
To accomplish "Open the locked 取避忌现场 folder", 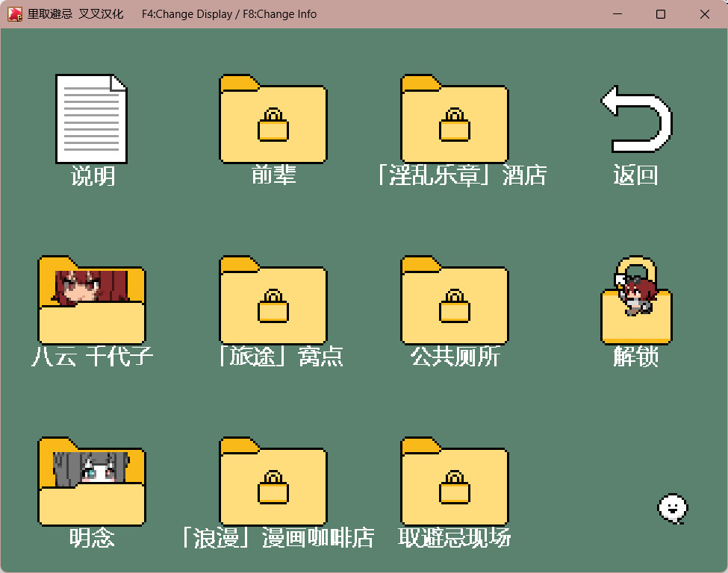I will coord(455,482).
